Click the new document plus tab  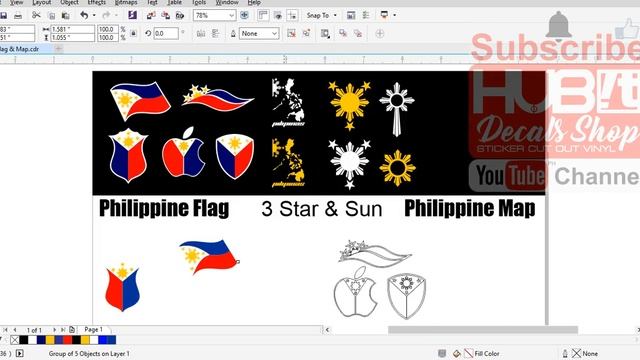[x=58, y=49]
